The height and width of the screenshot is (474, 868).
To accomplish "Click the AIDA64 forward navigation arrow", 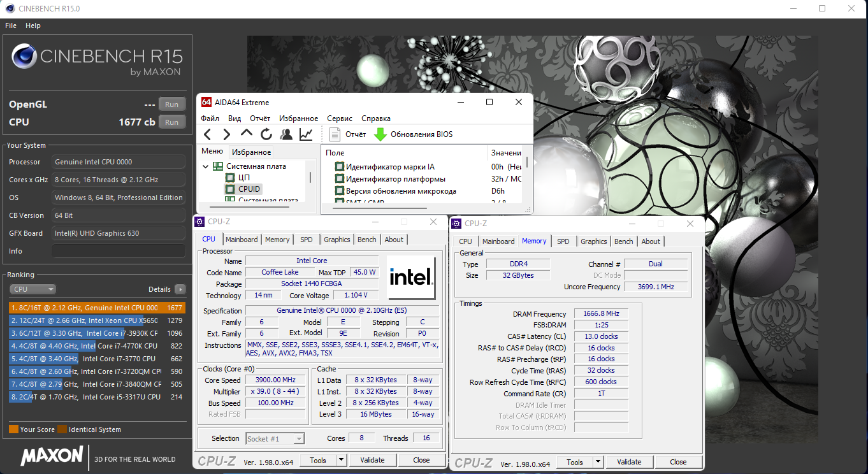I will [x=226, y=134].
